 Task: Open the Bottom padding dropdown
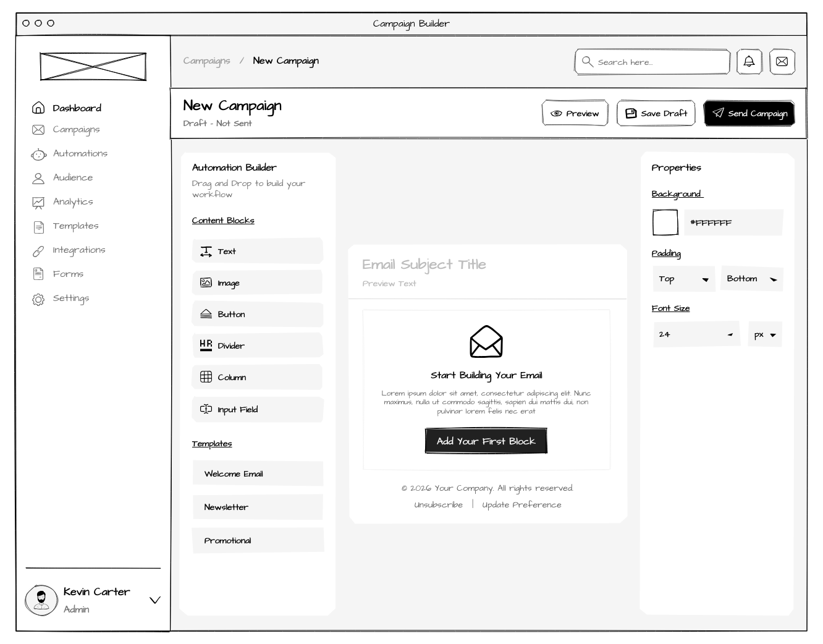tap(752, 279)
